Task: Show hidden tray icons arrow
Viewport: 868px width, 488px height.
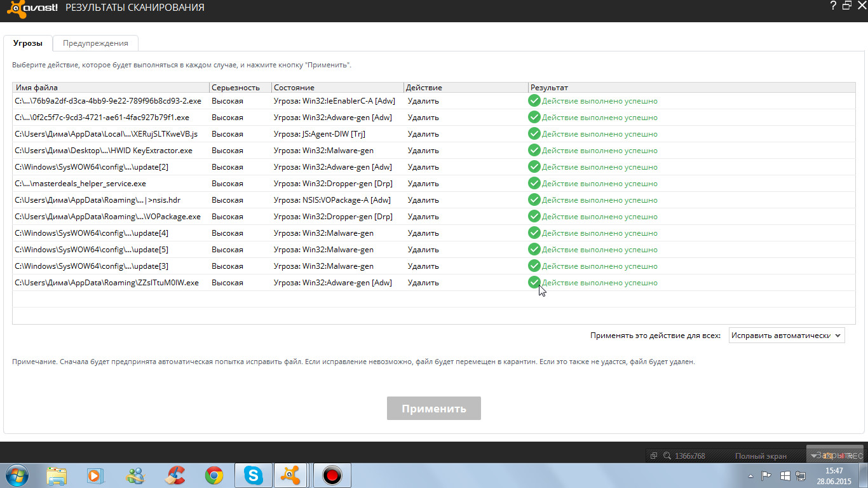Action: pos(751,475)
